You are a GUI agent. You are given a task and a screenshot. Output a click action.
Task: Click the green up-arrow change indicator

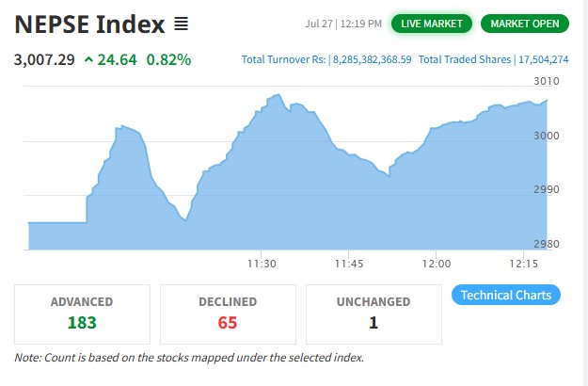pos(89,60)
